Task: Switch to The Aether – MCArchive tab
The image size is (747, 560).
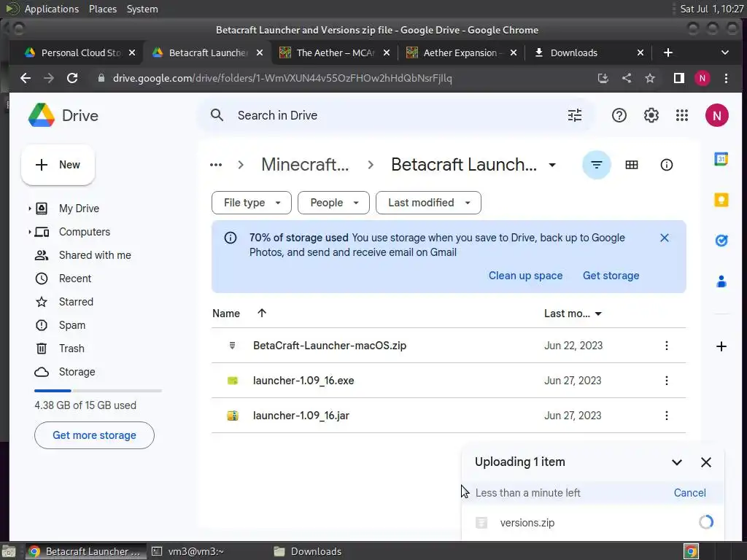Action: [335, 52]
